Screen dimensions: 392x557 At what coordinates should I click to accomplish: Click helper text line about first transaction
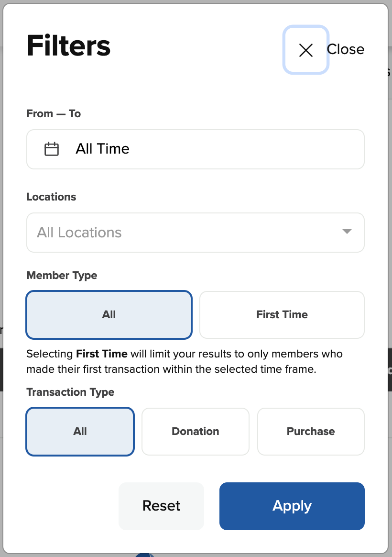point(171,370)
